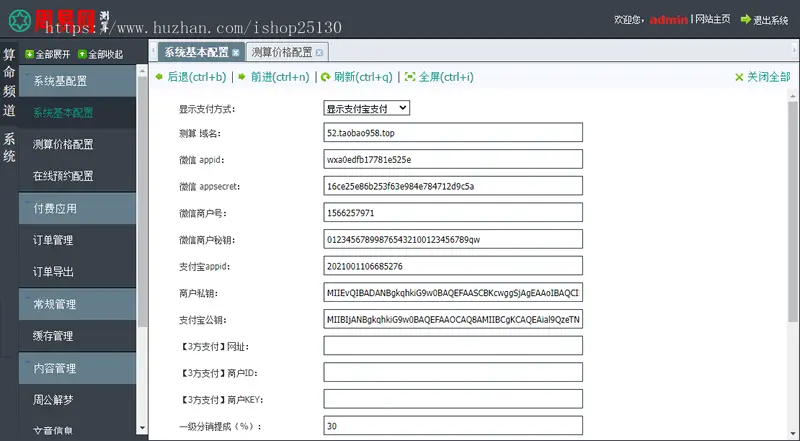The width and height of the screenshot is (800, 441).
Task: Click the 一级分销提成 input field
Action: [453, 425]
